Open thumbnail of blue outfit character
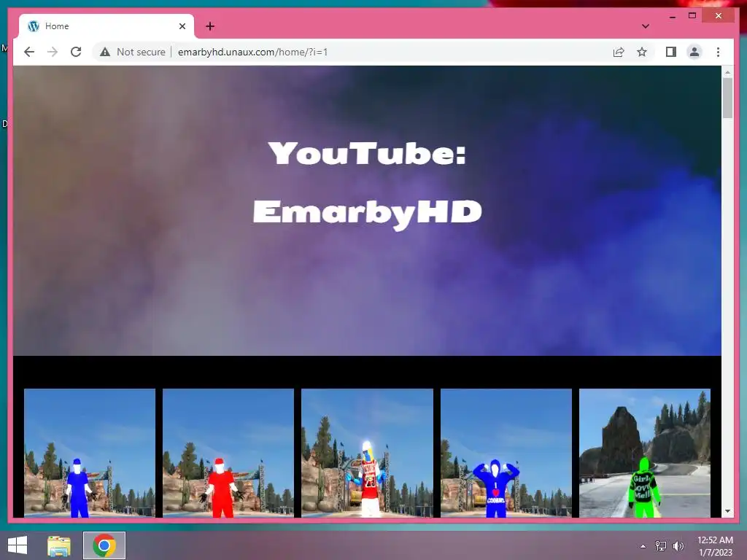Image resolution: width=747 pixels, height=560 pixels. pos(90,453)
